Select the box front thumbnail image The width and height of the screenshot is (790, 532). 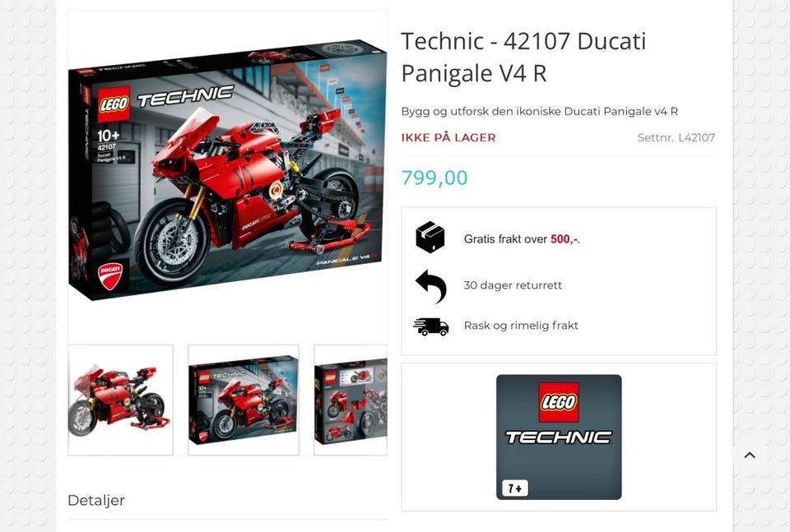point(244,400)
